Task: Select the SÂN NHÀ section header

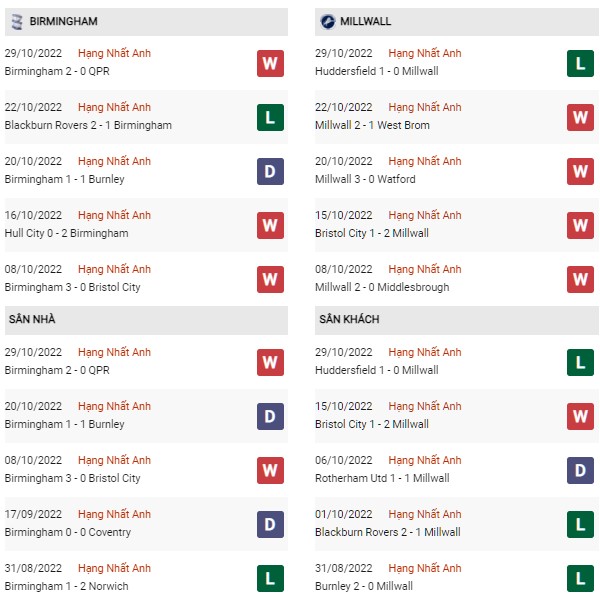Action: (x=146, y=320)
